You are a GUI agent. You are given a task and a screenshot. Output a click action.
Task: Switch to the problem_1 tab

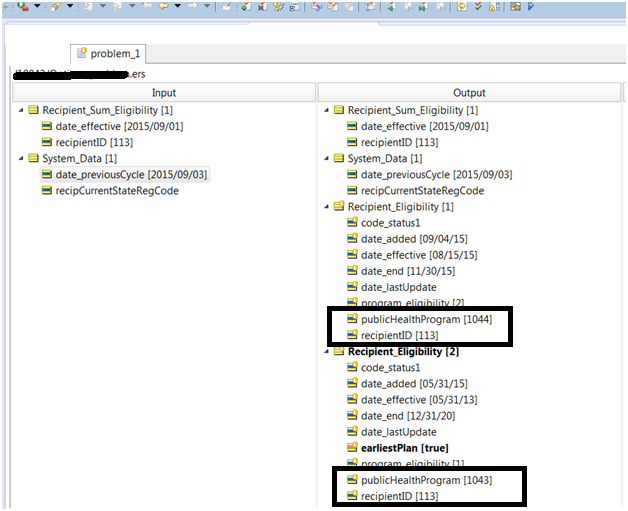tap(108, 54)
